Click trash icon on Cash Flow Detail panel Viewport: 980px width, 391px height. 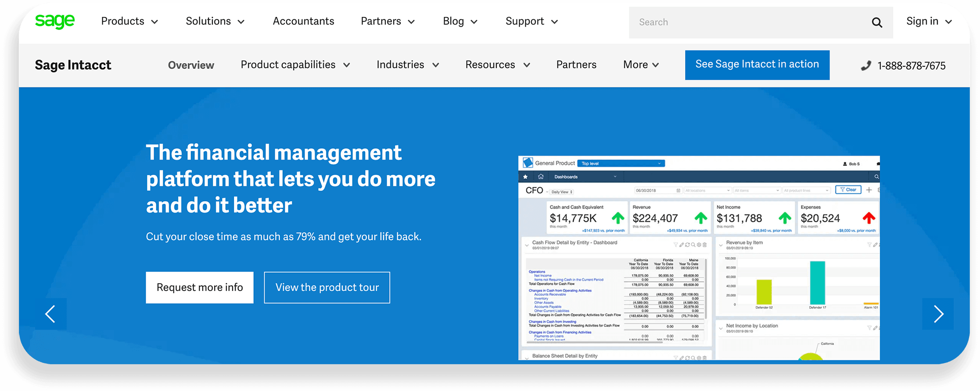coord(704,245)
